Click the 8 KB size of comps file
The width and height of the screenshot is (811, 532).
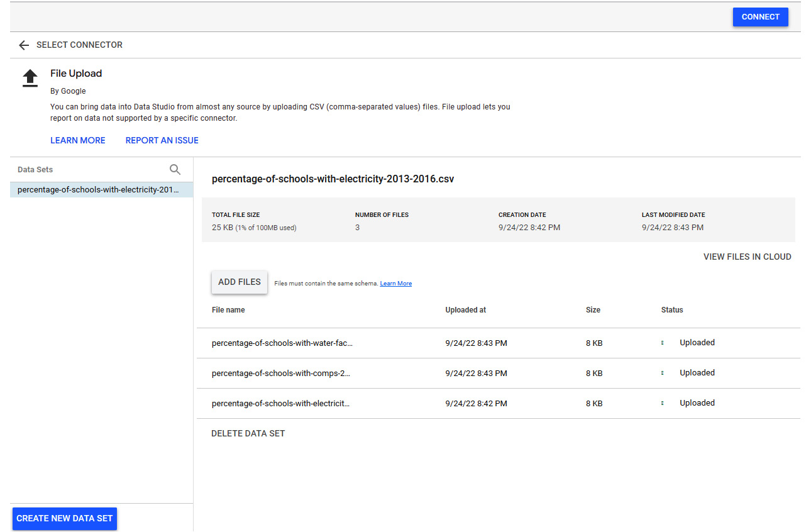(594, 374)
